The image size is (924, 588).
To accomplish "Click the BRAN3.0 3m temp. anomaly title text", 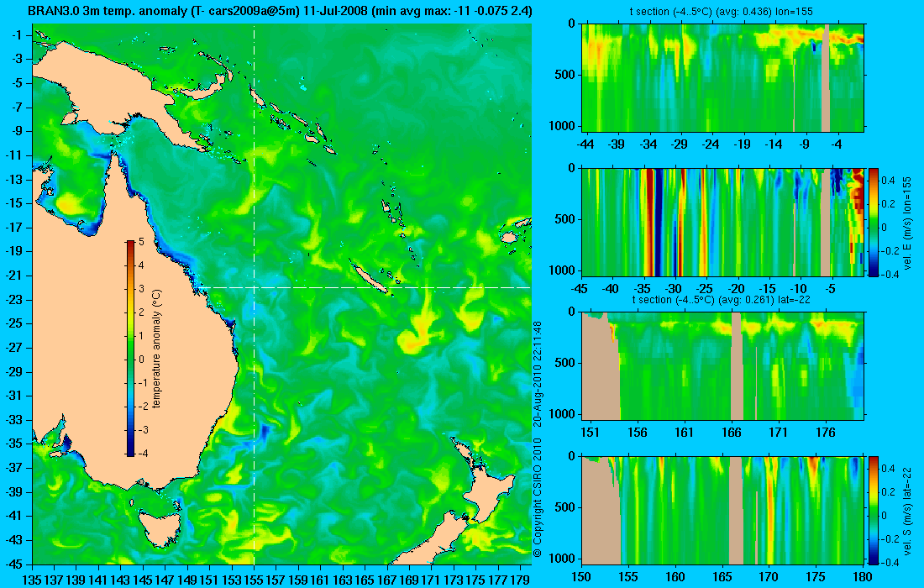I will (280, 11).
